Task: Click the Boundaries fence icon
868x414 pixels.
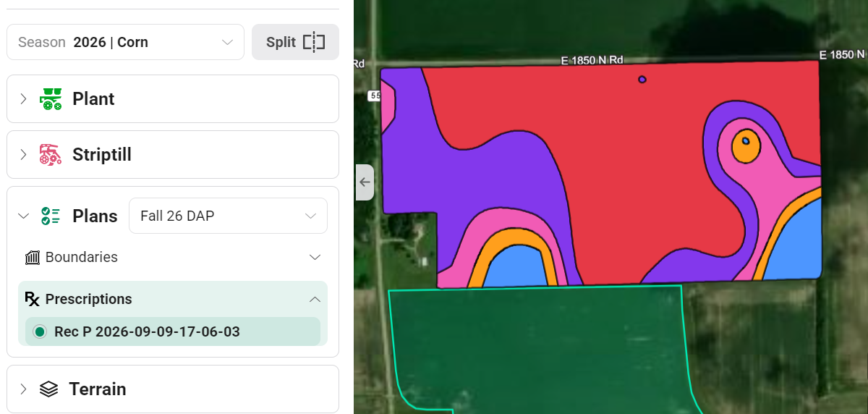Action: (x=32, y=257)
